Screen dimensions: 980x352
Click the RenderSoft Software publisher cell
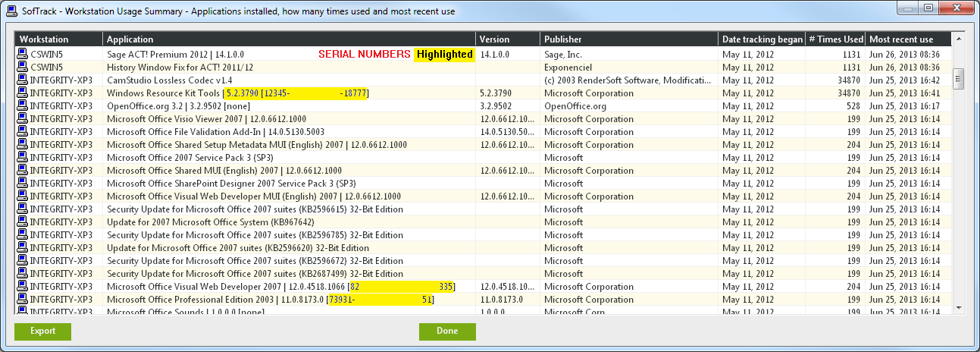[x=629, y=80]
